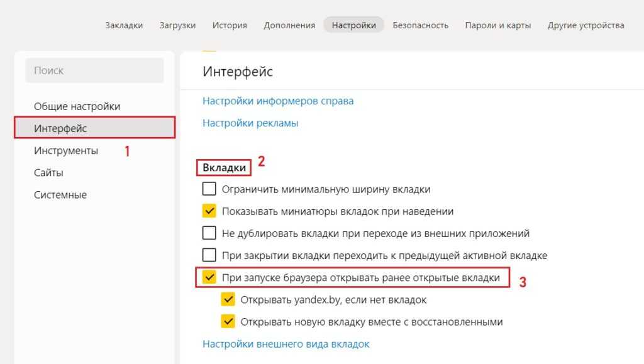Viewport: 644px width, 364px height.
Task: Toggle При запуске браузера открывать ранее открытые вкладки
Action: 209,277
